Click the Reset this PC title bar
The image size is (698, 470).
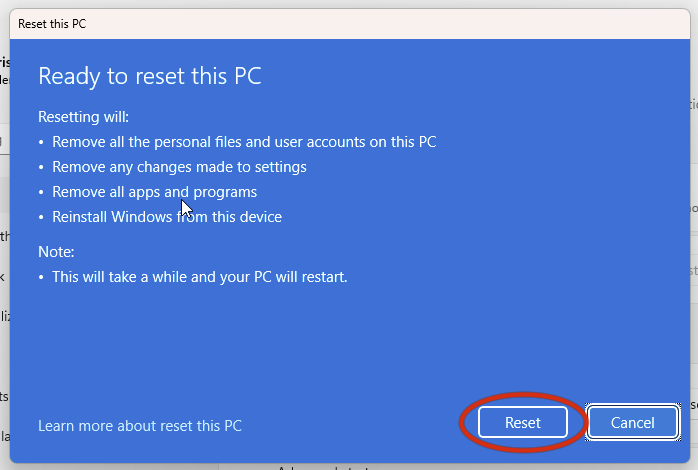click(x=350, y=24)
